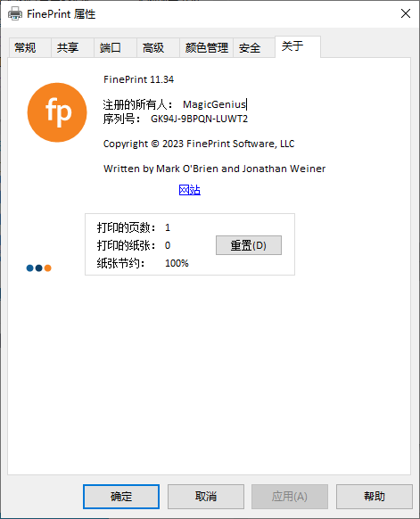Screen dimensions: 420x519
Task: Click the FinePrint 11.34 version text
Action: tap(138, 79)
